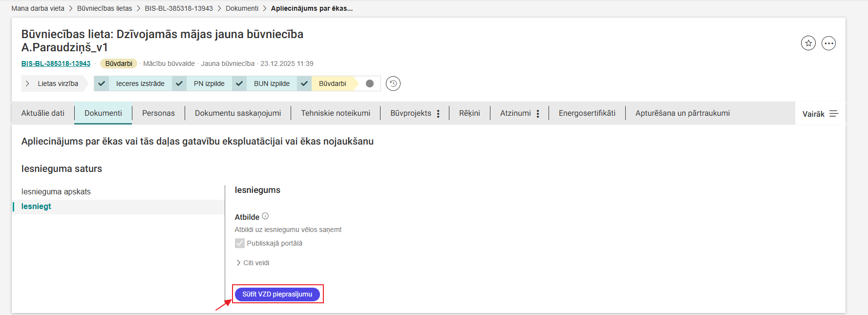The image size is (868, 315).
Task: Click the info icon next to Atbilde
Action: (265, 216)
